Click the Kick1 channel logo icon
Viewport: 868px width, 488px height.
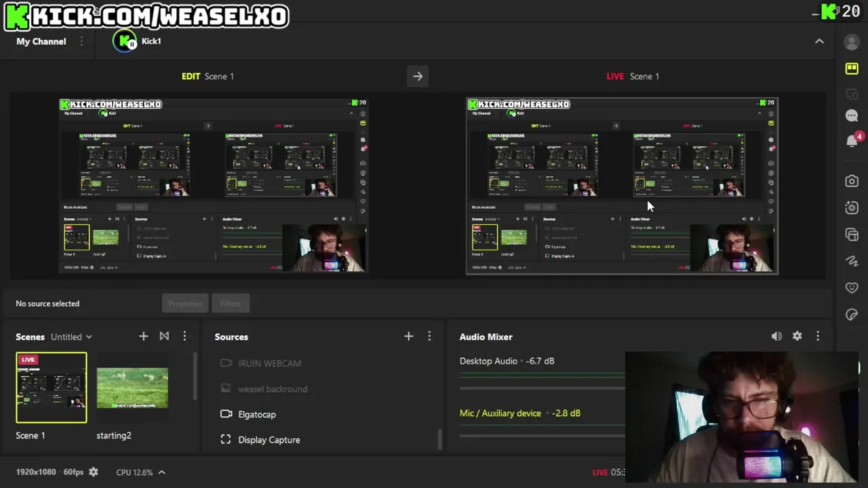point(125,41)
